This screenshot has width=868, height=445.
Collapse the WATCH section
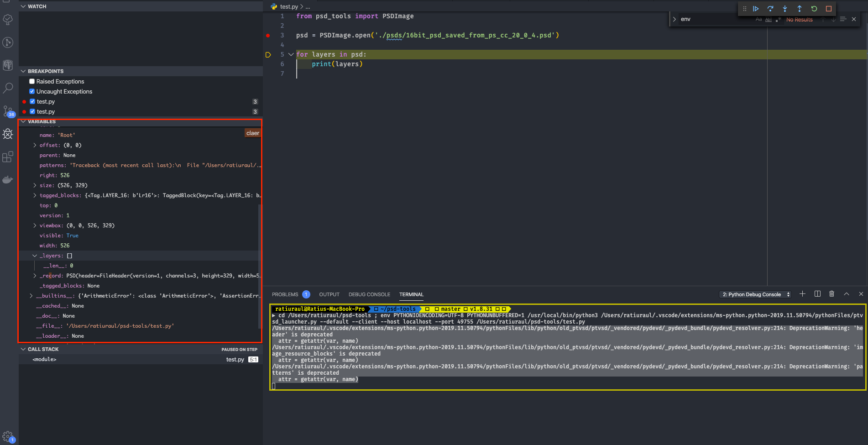click(x=23, y=6)
